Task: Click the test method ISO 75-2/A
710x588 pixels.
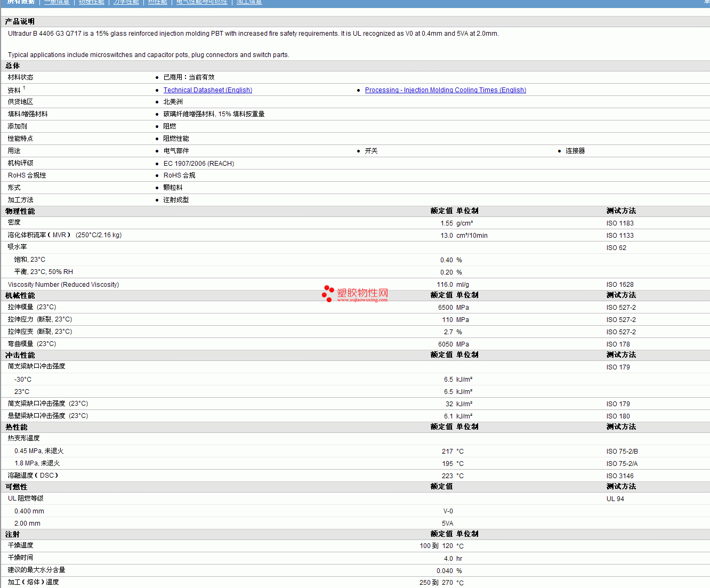Action: coord(622,464)
